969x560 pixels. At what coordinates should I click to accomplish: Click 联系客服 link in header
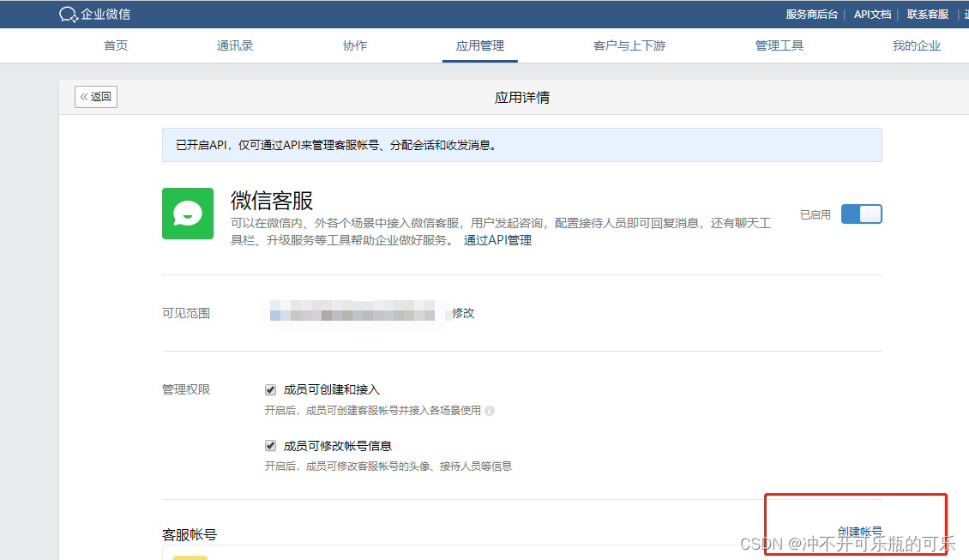pos(928,15)
